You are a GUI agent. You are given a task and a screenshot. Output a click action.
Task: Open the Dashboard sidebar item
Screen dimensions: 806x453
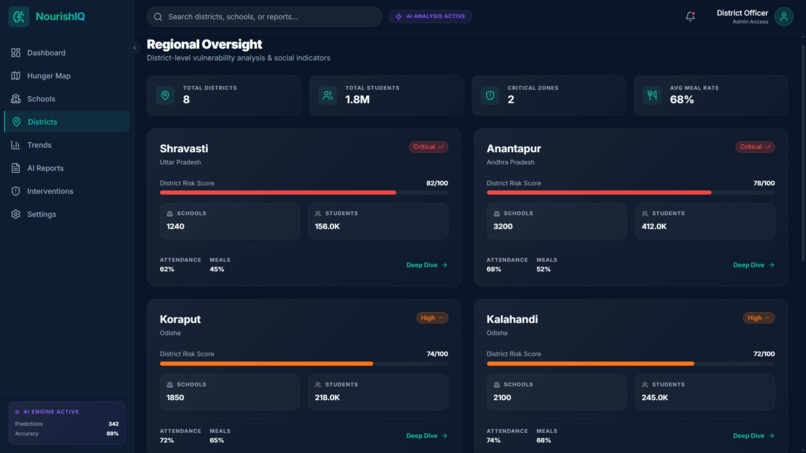tap(67, 52)
